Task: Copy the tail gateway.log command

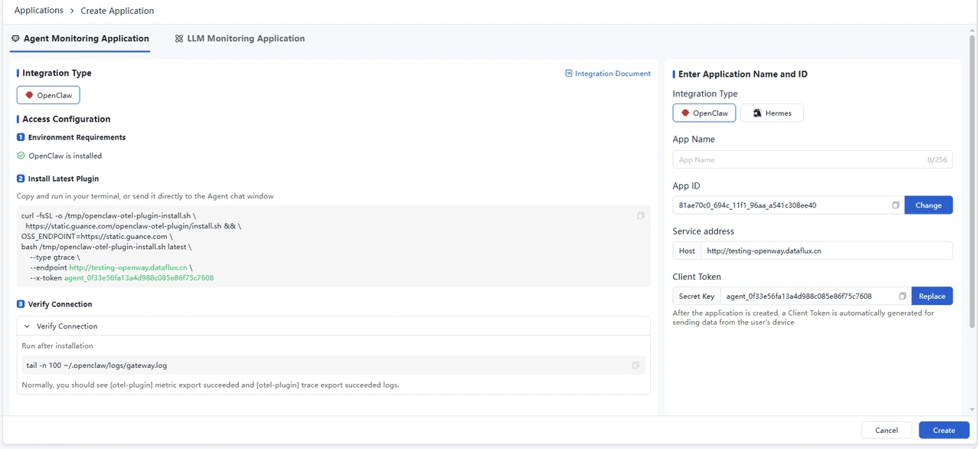Action: click(635, 365)
